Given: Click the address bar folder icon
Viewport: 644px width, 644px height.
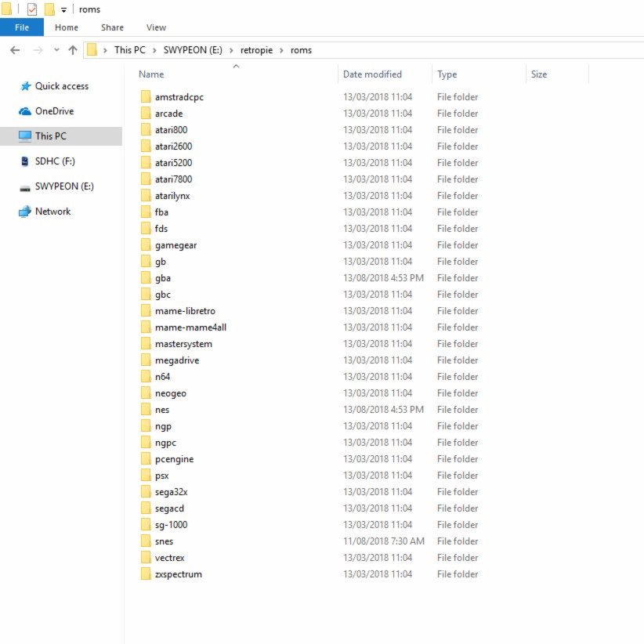Looking at the screenshot, I should click(x=92, y=49).
